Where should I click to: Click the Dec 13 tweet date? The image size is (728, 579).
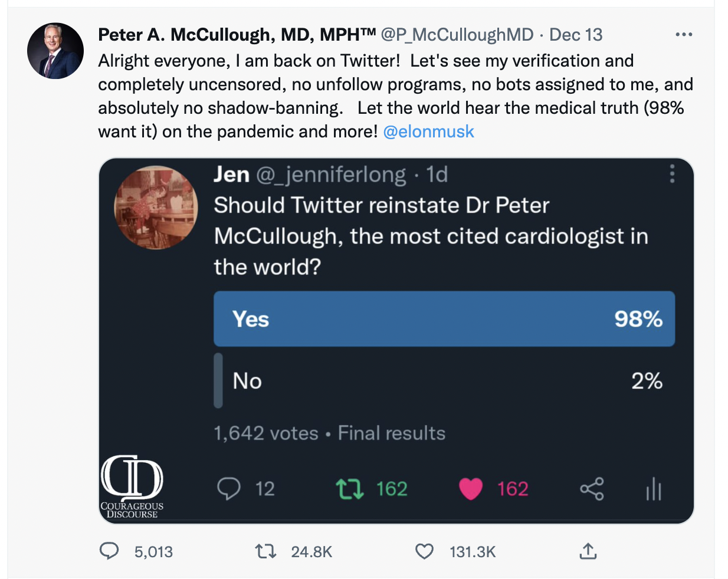(576, 35)
